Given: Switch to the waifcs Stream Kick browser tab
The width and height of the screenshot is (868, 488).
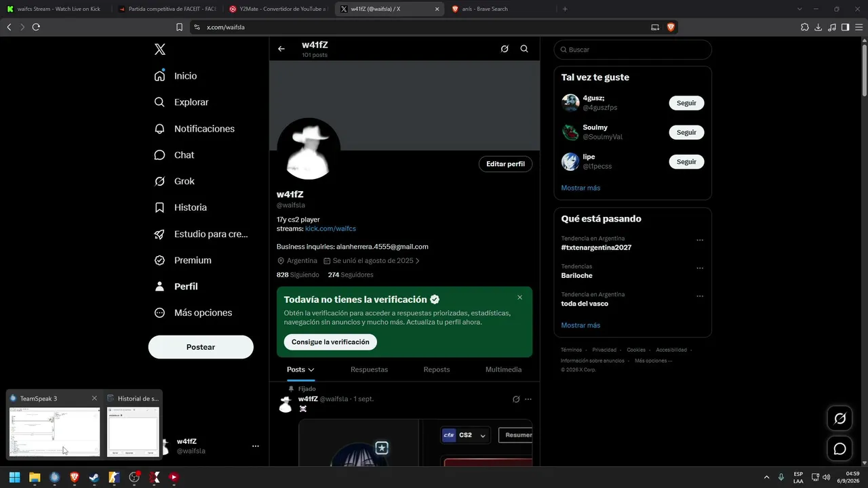Looking at the screenshot, I should click(x=56, y=9).
